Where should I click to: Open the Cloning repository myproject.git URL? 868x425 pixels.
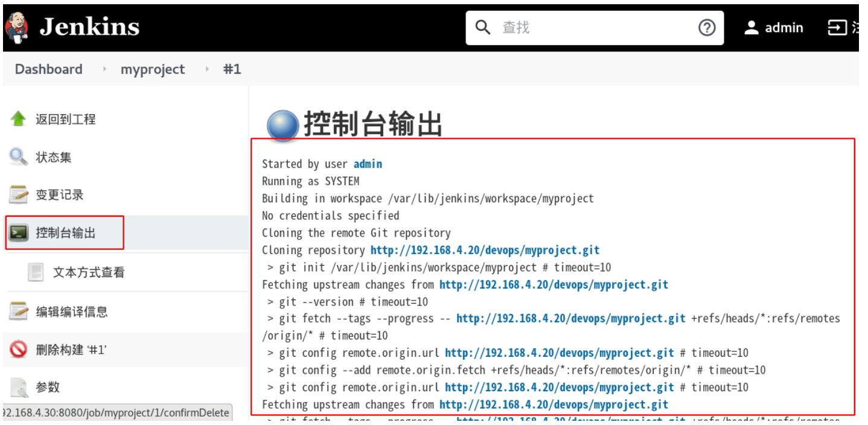pos(485,250)
